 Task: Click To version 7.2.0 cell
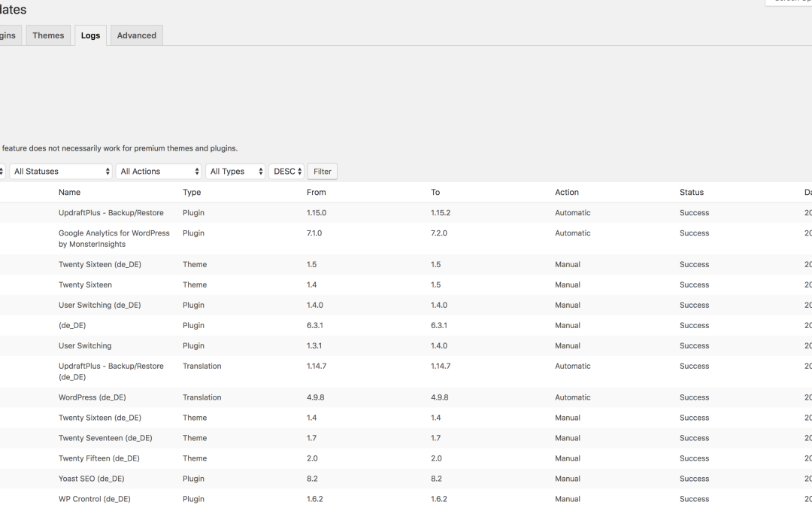coord(439,233)
